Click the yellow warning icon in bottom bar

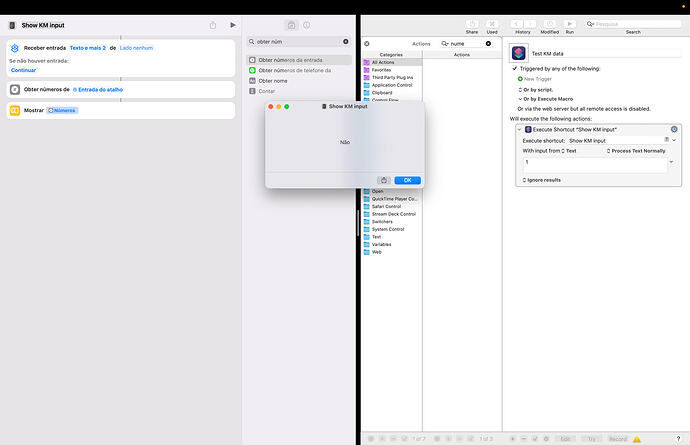pos(637,439)
